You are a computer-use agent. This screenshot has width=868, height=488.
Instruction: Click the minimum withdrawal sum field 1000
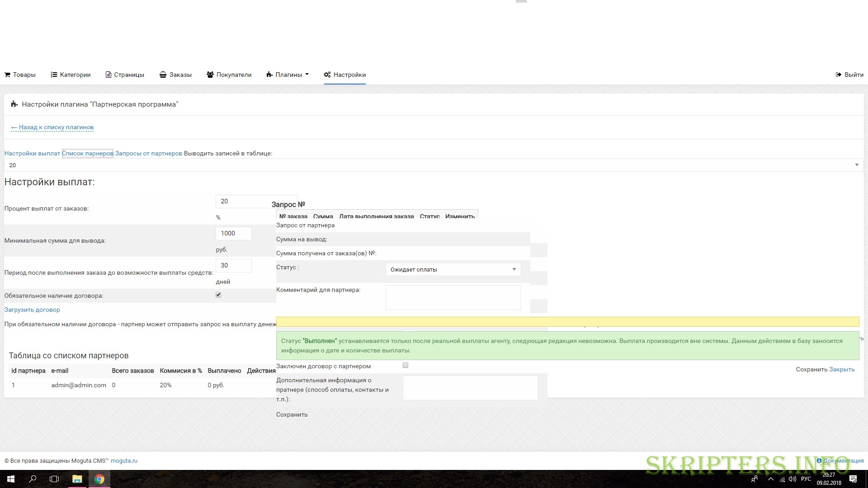[233, 233]
